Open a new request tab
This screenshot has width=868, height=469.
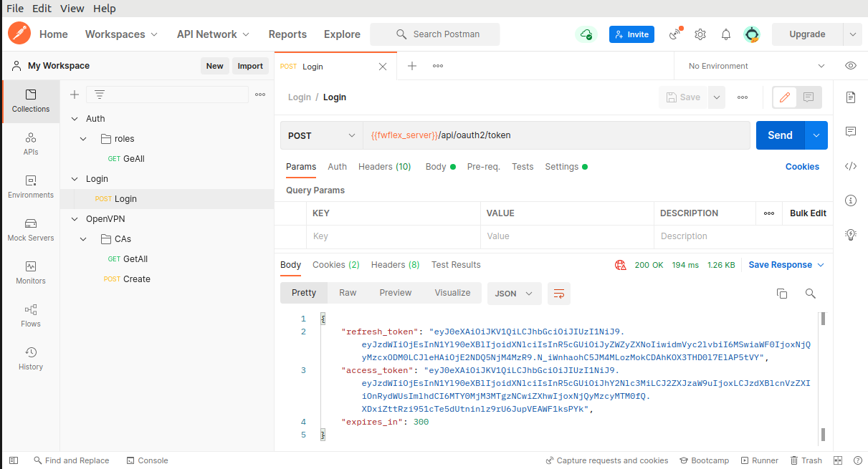[x=412, y=66]
